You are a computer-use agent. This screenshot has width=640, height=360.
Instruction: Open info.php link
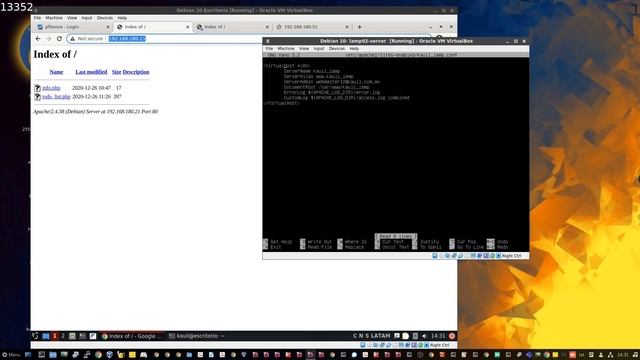51,88
